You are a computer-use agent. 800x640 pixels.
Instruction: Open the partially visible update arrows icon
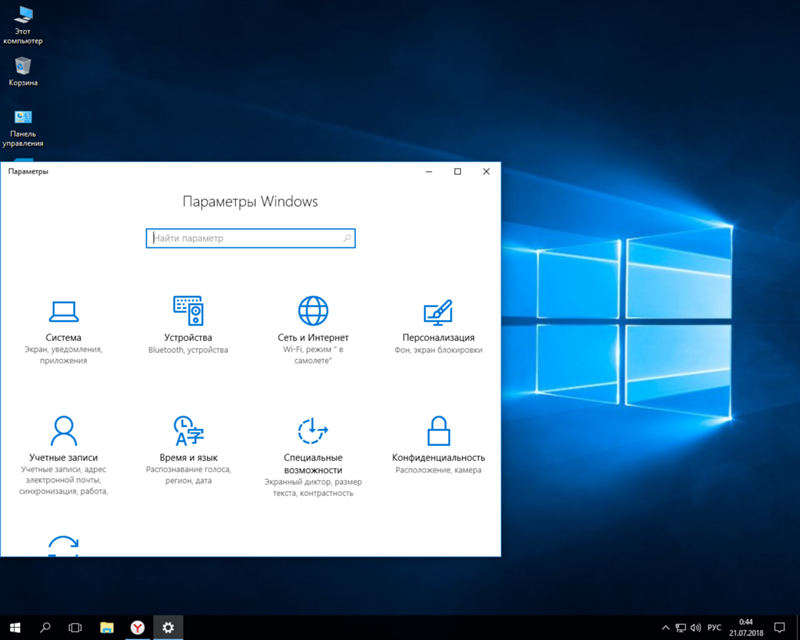pos(63,545)
